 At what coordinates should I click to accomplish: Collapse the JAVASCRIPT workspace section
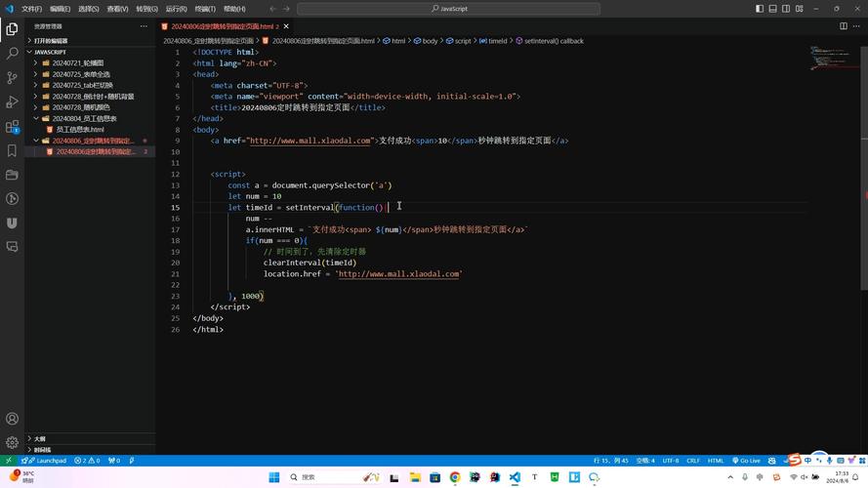coord(51,52)
